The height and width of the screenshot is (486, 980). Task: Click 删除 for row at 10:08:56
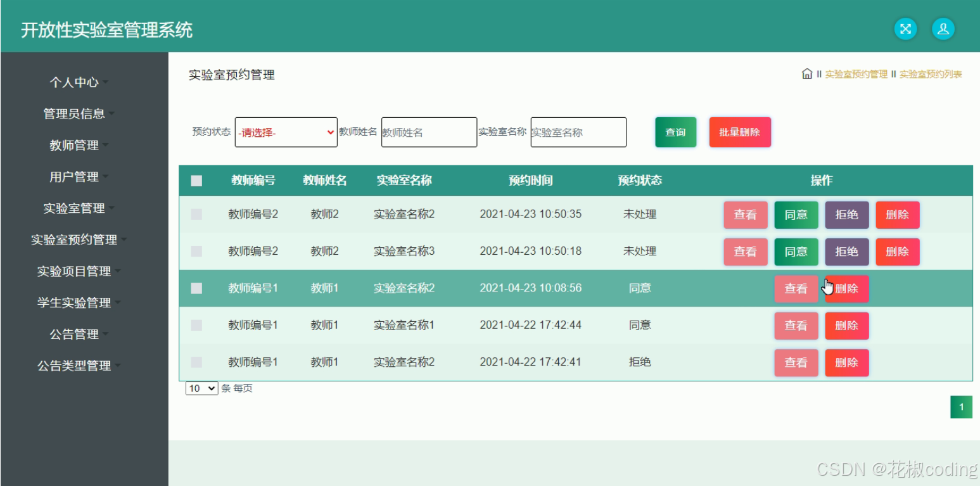(x=847, y=289)
